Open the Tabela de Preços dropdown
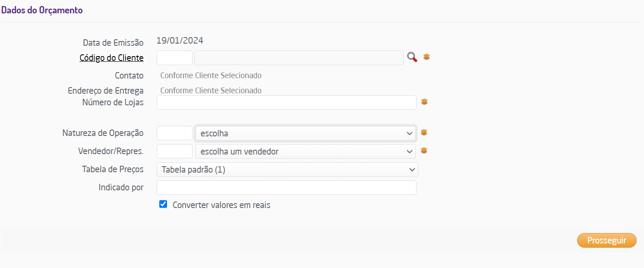 [287, 170]
